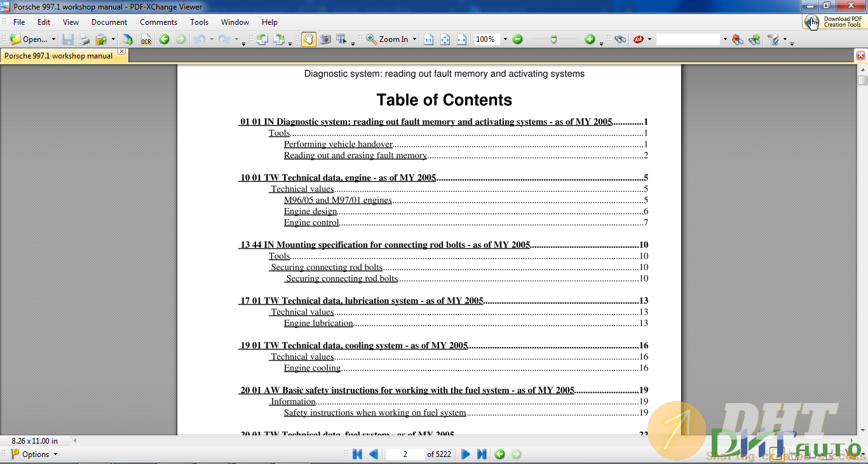Image resolution: width=868 pixels, height=464 pixels.
Task: Open the Options button in status bar
Action: coord(34,454)
